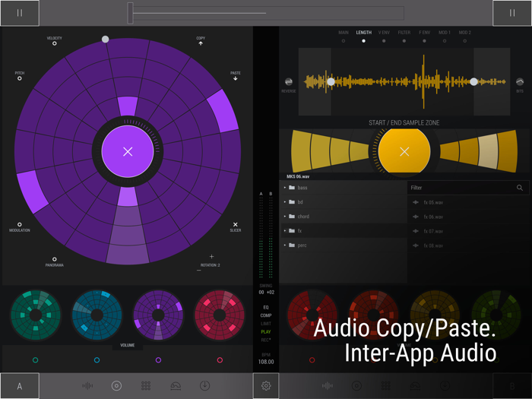532x399 pixels.
Task: Open the dot grid view in left toolbar
Action: 146,386
